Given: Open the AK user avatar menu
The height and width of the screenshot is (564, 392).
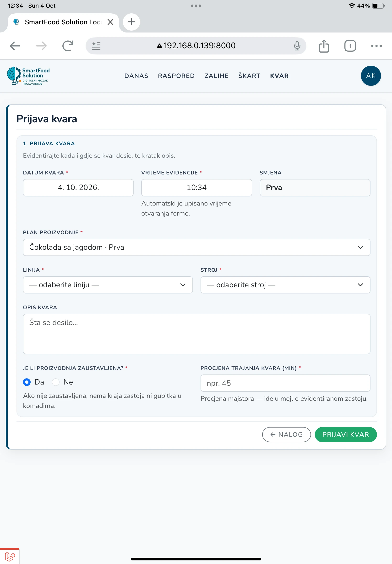Looking at the screenshot, I should pos(371,76).
